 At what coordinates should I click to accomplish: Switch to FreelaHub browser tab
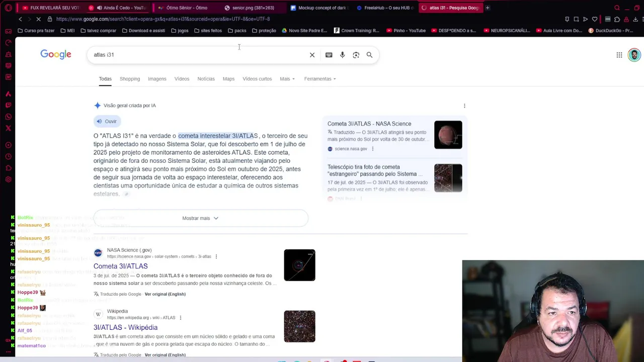coord(385,8)
